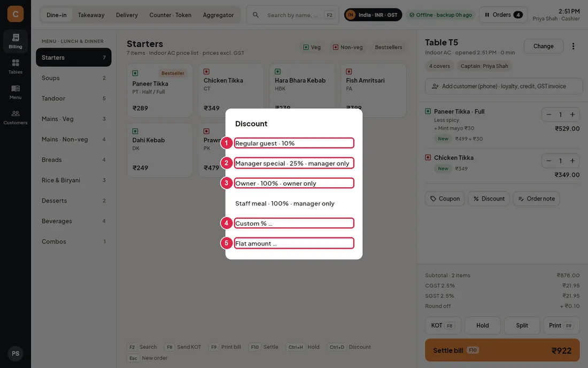Click the Hold button
The height and width of the screenshot is (368, 588).
tap(482, 325)
